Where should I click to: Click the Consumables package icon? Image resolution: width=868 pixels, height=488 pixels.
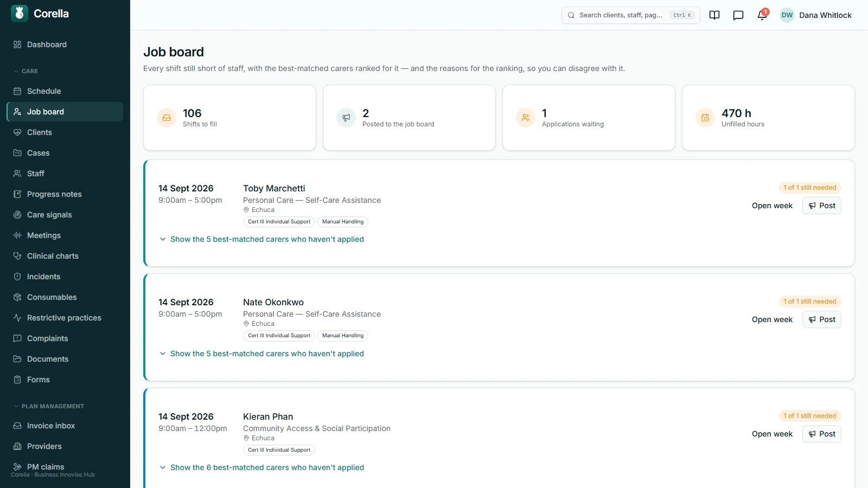click(17, 297)
